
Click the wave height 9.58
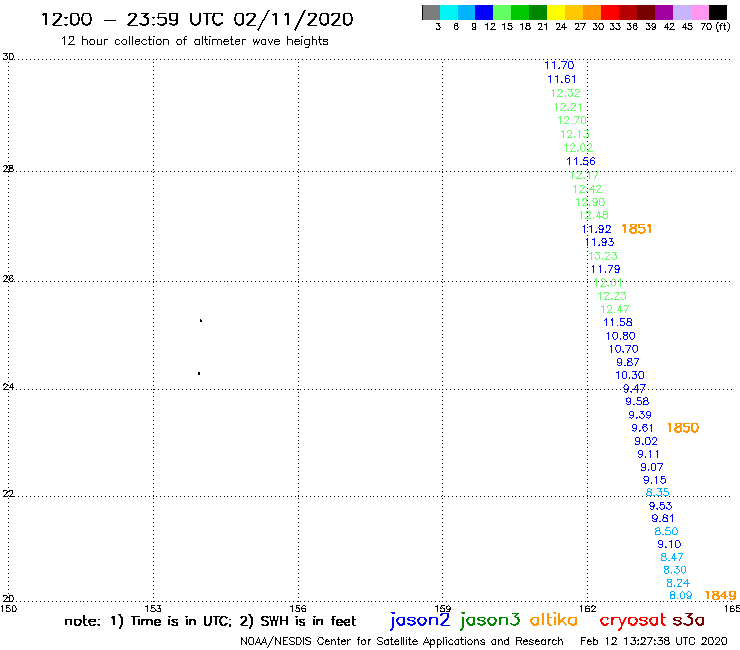coord(637,402)
